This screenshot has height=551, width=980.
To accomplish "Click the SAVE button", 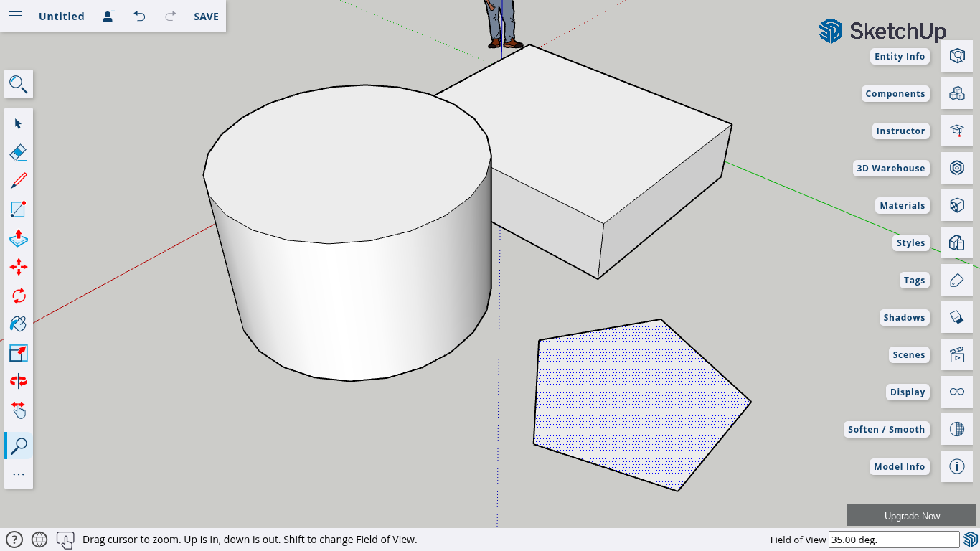I will click(x=206, y=17).
